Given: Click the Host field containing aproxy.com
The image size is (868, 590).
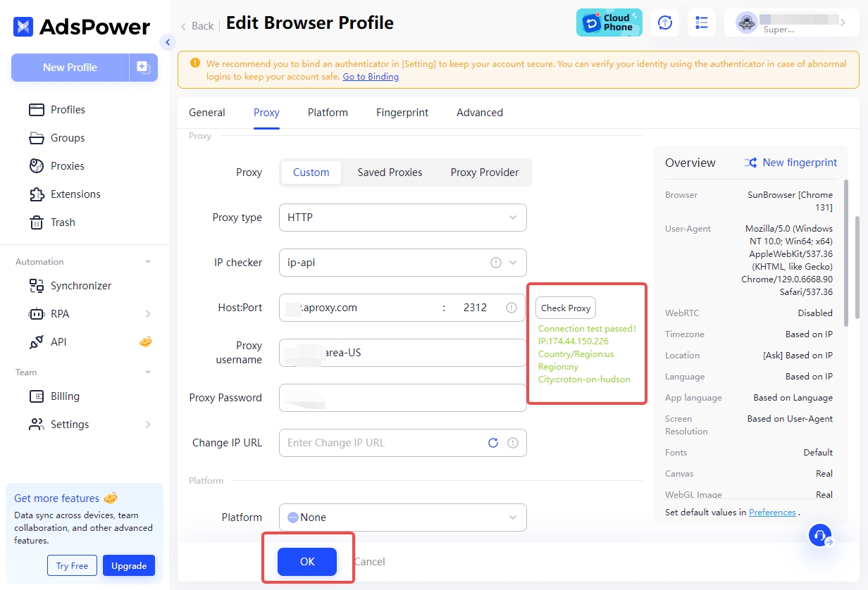Looking at the screenshot, I should [356, 308].
